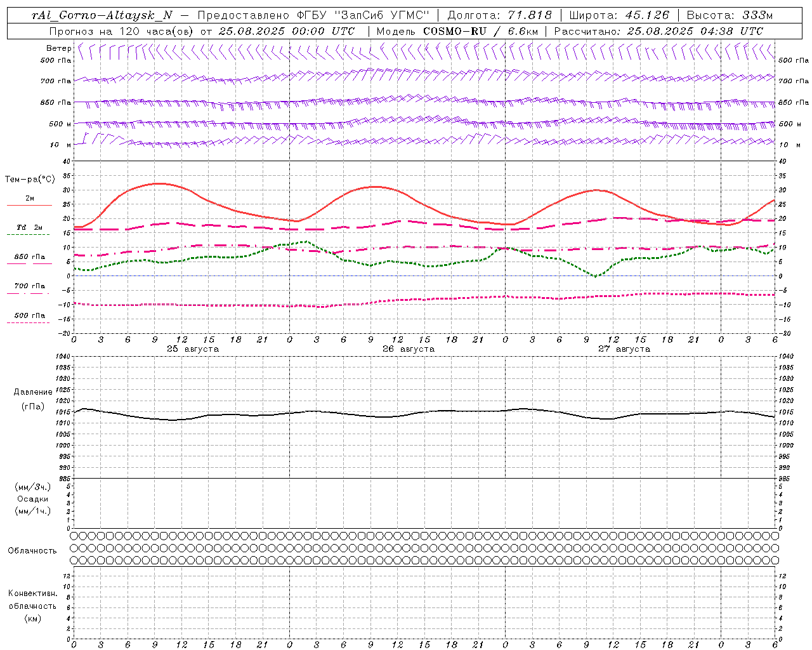Click the 27 августа date label
Image resolution: width=812 pixels, height=650 pixels.
click(624, 349)
